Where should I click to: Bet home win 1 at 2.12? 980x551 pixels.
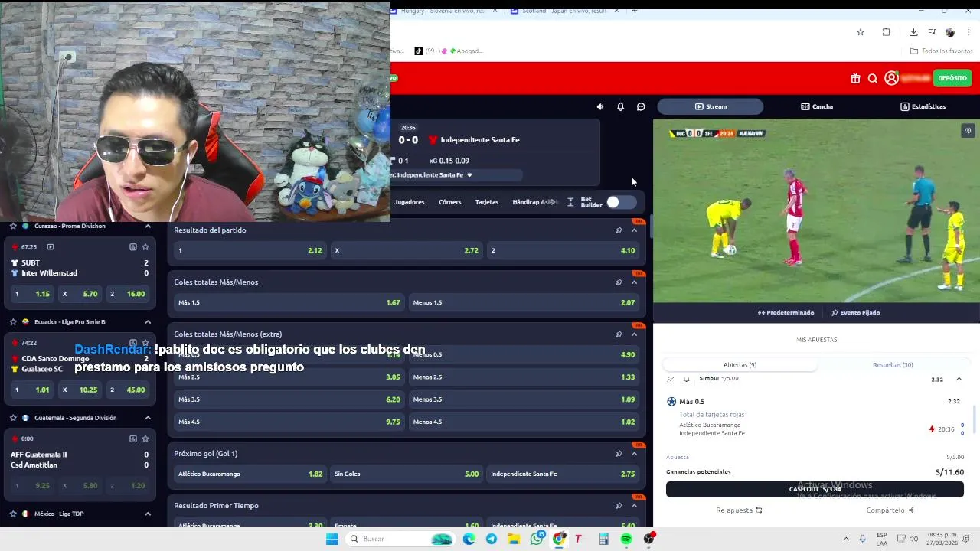click(x=250, y=250)
